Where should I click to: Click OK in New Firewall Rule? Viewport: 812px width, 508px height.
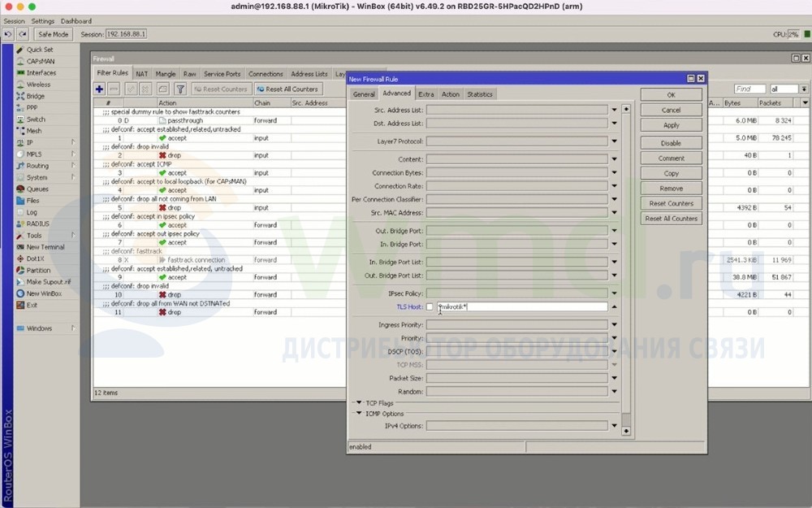(x=672, y=95)
